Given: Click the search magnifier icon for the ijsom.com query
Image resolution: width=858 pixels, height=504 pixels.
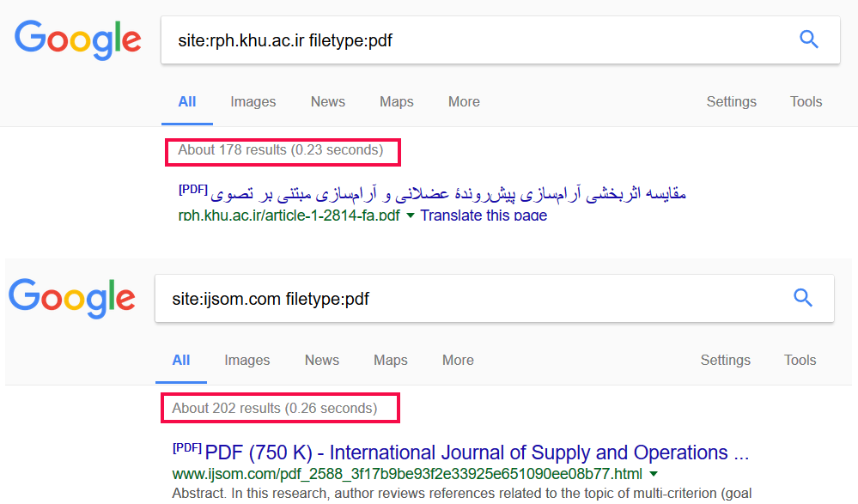Looking at the screenshot, I should click(803, 298).
